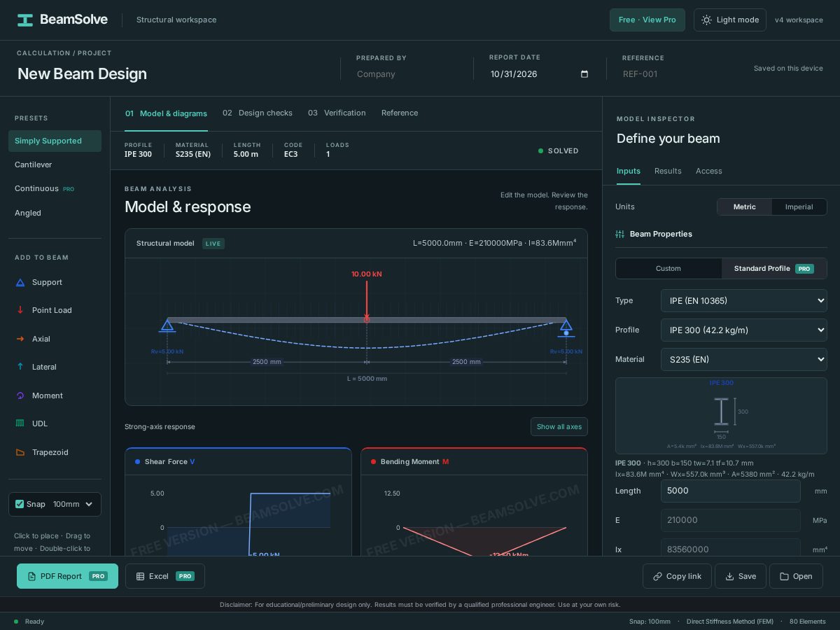This screenshot has width=840, height=630.
Task: Click the Length 5000 input field
Action: pos(731,491)
